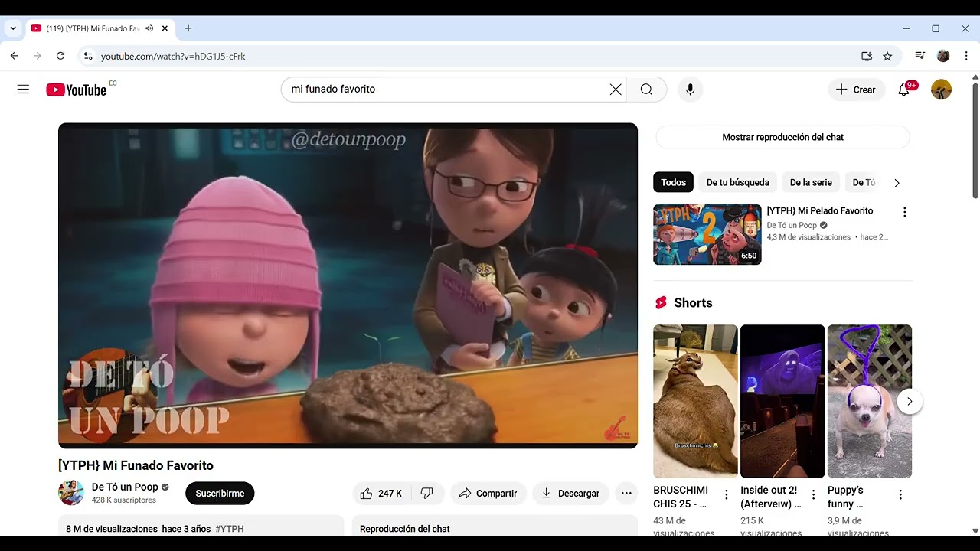Reload the page in browser
This screenshot has width=980, height=551.
(60, 56)
